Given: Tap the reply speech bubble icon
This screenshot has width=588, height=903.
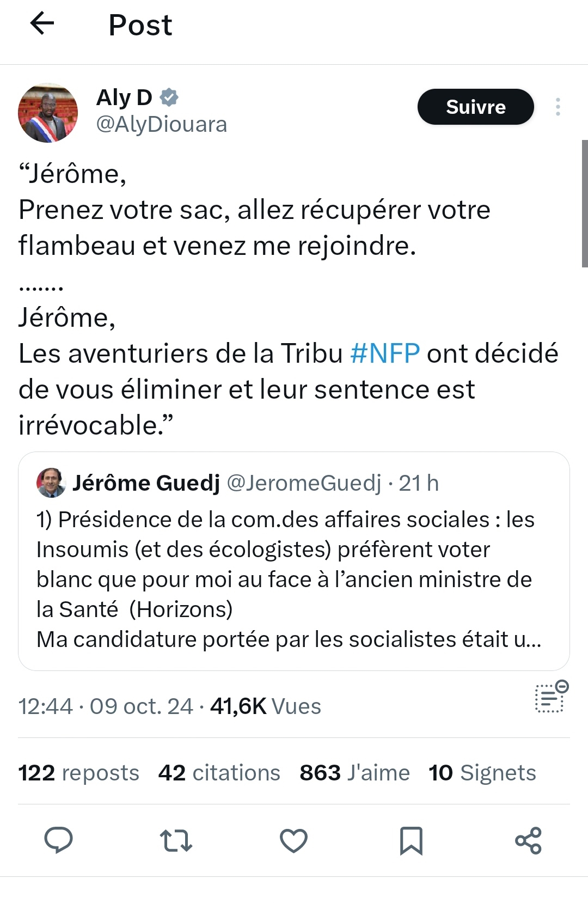Looking at the screenshot, I should (x=58, y=840).
